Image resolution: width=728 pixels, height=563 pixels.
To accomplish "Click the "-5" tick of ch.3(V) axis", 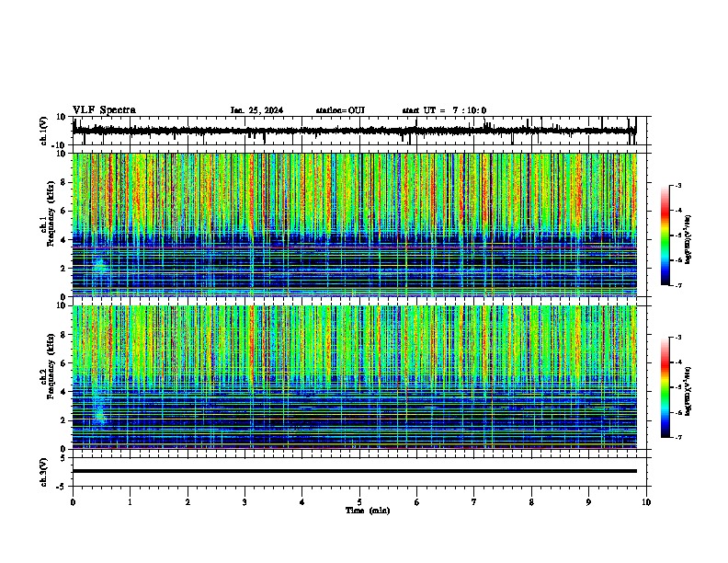I will [x=61, y=487].
